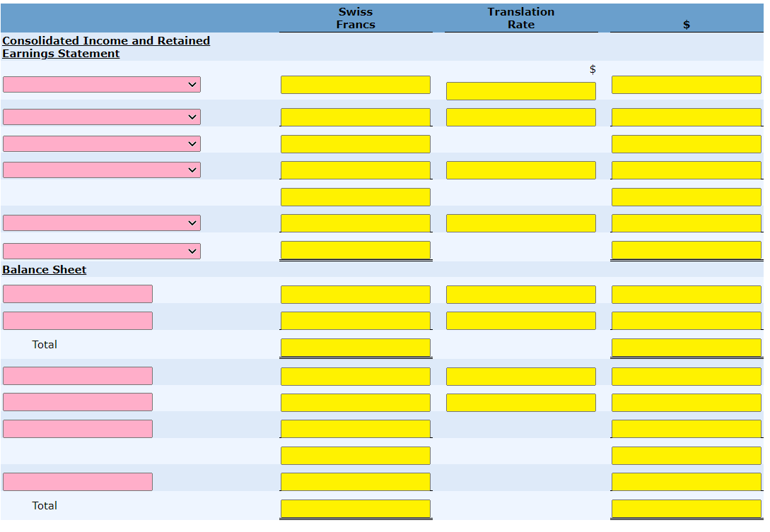Focus dollar field in first Total row
This screenshot has width=770, height=532.
(x=687, y=348)
